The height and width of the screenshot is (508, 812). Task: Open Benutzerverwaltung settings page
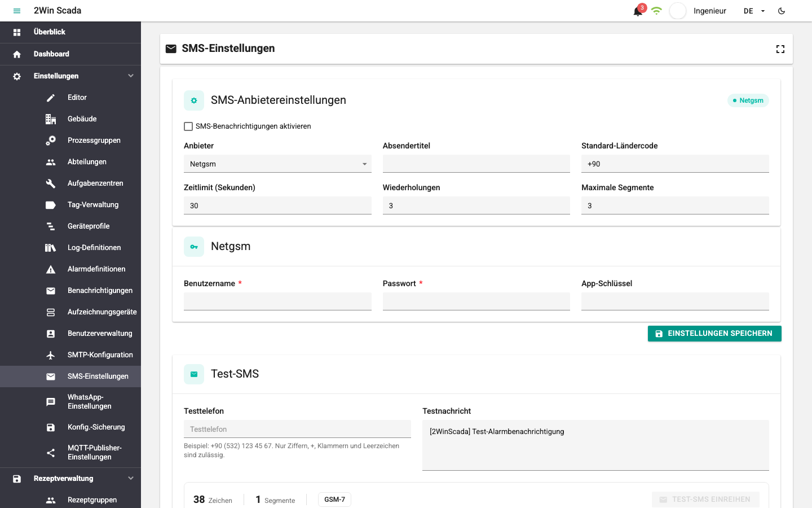(70, 334)
